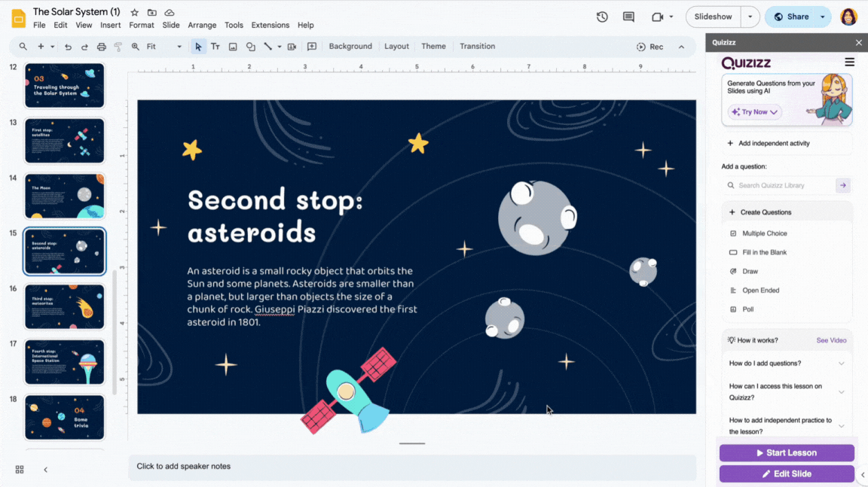Click the See Video link
The height and width of the screenshot is (487, 868).
tap(831, 340)
